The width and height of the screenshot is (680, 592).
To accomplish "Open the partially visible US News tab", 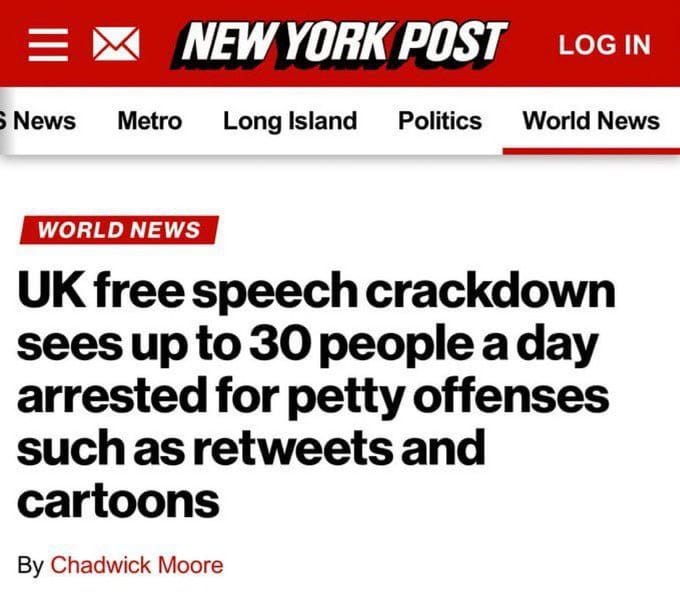I will pos(40,121).
